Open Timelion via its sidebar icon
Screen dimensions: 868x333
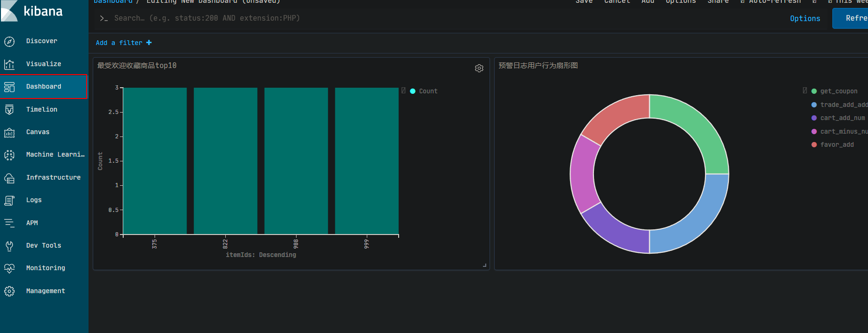click(x=9, y=110)
